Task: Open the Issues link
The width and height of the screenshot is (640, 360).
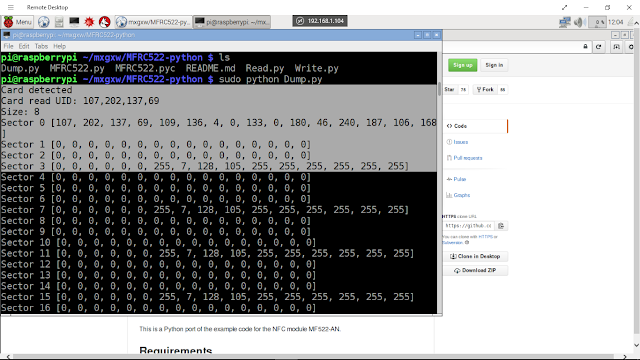Action: pyautogui.click(x=460, y=142)
